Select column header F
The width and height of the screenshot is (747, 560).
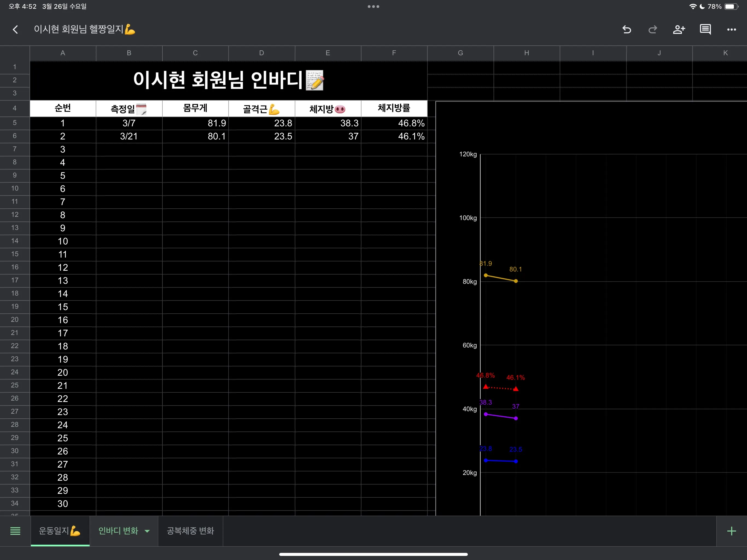pyautogui.click(x=394, y=53)
